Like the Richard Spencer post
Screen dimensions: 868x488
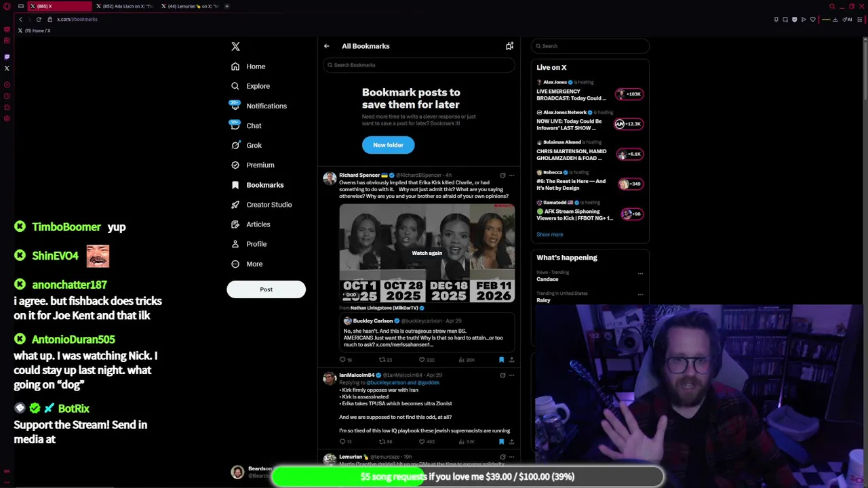click(422, 359)
